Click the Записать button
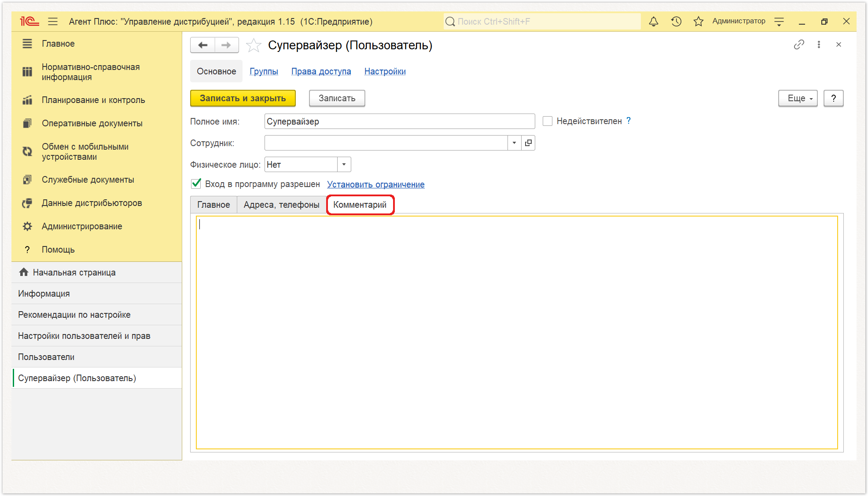 [337, 98]
